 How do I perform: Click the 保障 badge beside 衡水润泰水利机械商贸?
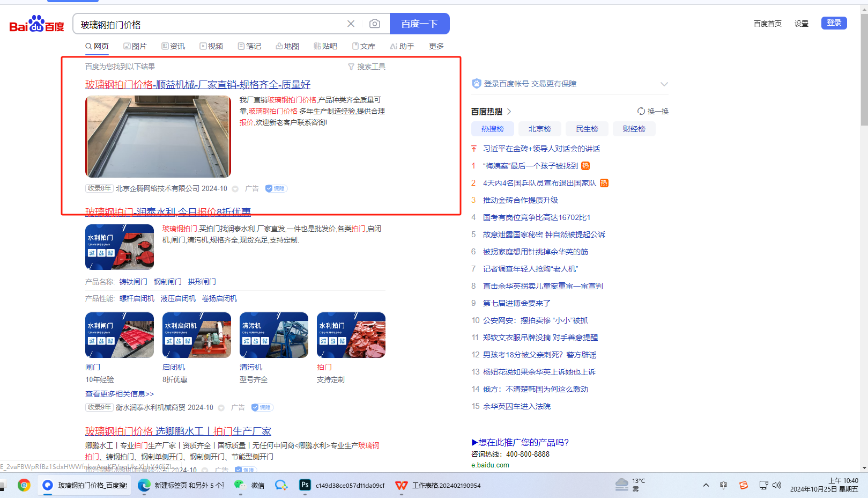point(263,407)
